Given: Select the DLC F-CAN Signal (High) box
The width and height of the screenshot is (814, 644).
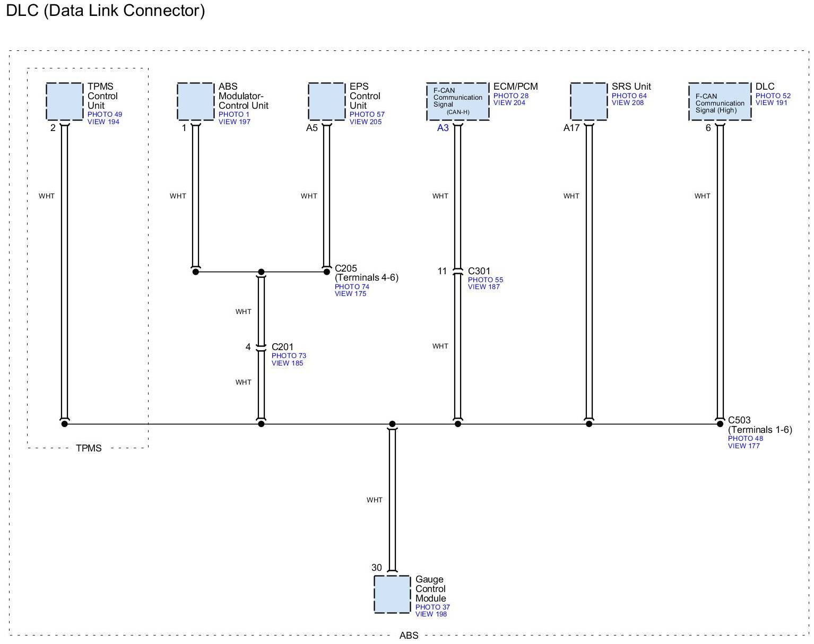Looking at the screenshot, I should click(720, 101).
